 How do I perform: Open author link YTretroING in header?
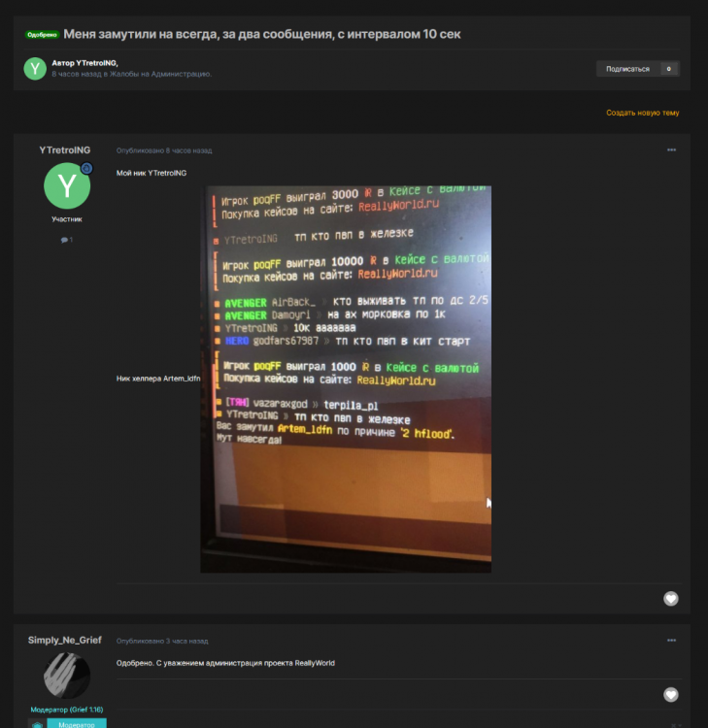(x=96, y=63)
